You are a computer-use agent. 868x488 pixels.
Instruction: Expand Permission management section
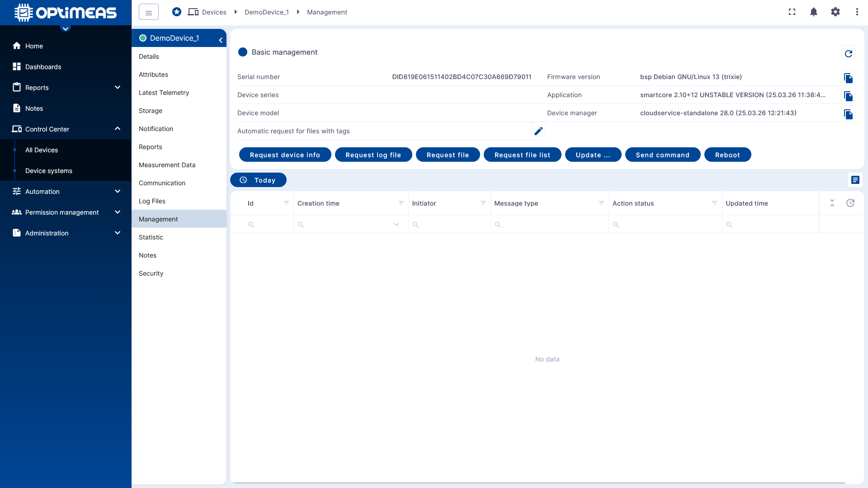pos(118,212)
